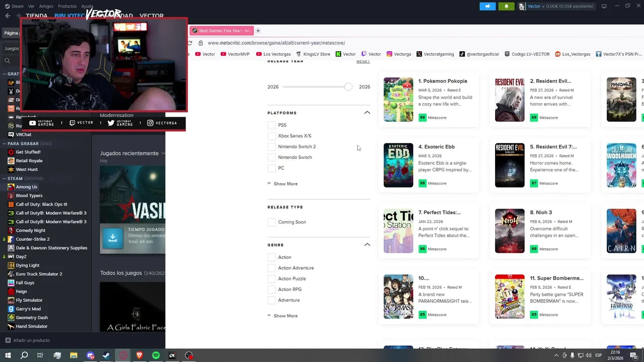This screenshot has height=362, width=644.
Task: Open the Vector Twitch bookmark
Action: tap(371, 54)
